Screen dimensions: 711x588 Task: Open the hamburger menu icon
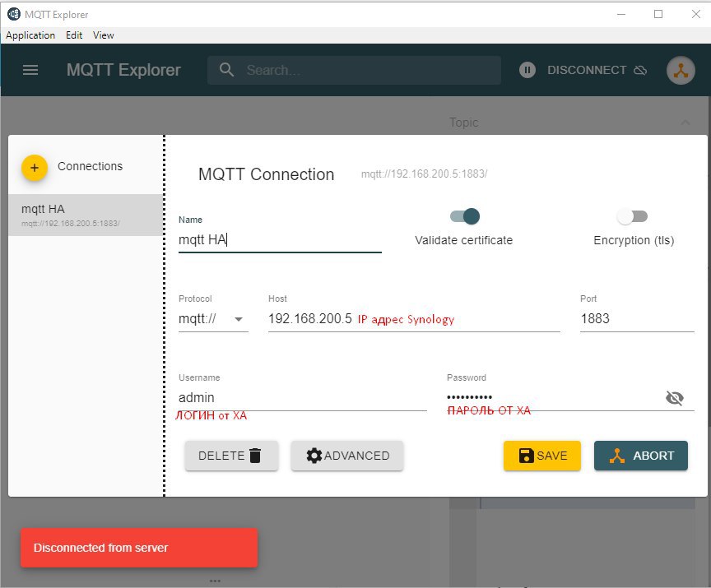click(30, 70)
